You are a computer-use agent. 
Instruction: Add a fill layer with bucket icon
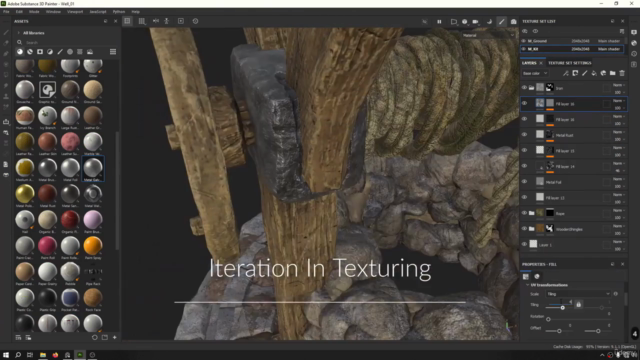point(594,73)
